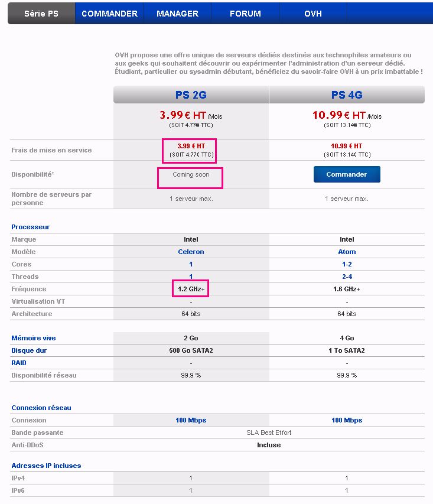433x504 pixels.
Task: Open the Série PS tab
Action: [41, 14]
